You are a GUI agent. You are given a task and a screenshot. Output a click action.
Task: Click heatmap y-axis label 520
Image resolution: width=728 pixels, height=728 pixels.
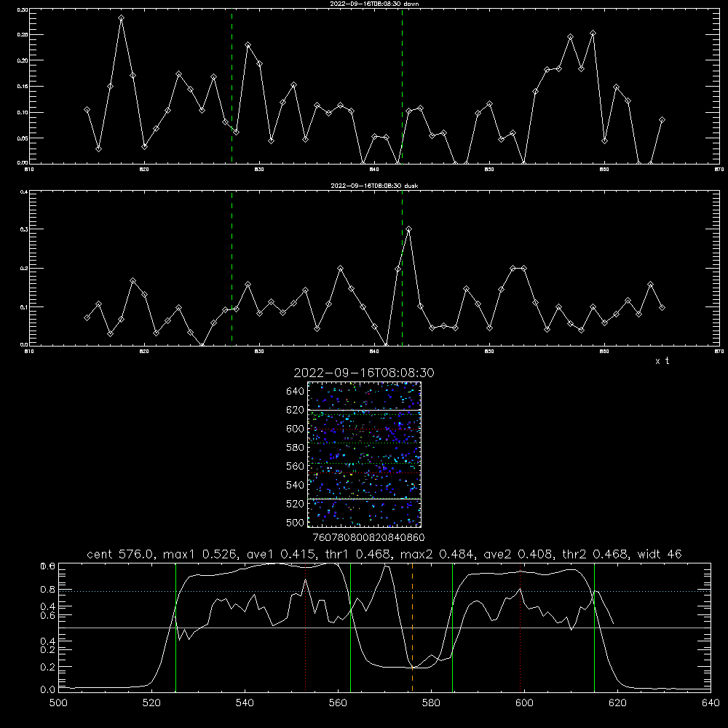[x=296, y=504]
